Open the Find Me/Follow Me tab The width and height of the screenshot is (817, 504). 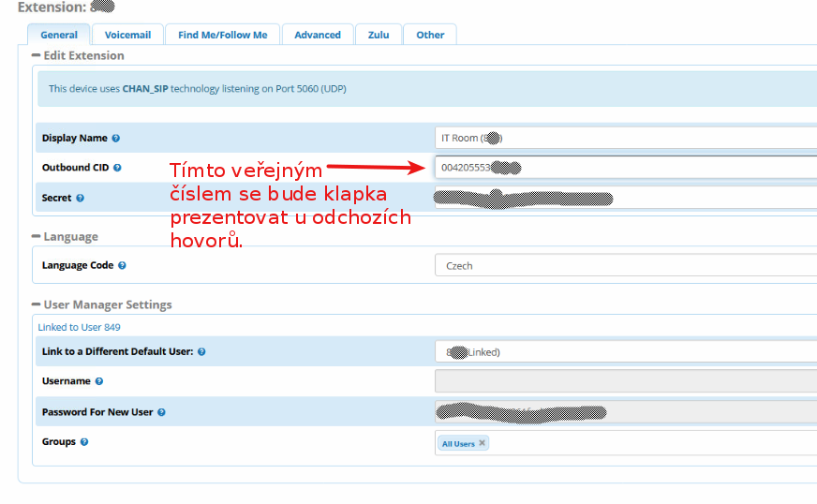222,35
